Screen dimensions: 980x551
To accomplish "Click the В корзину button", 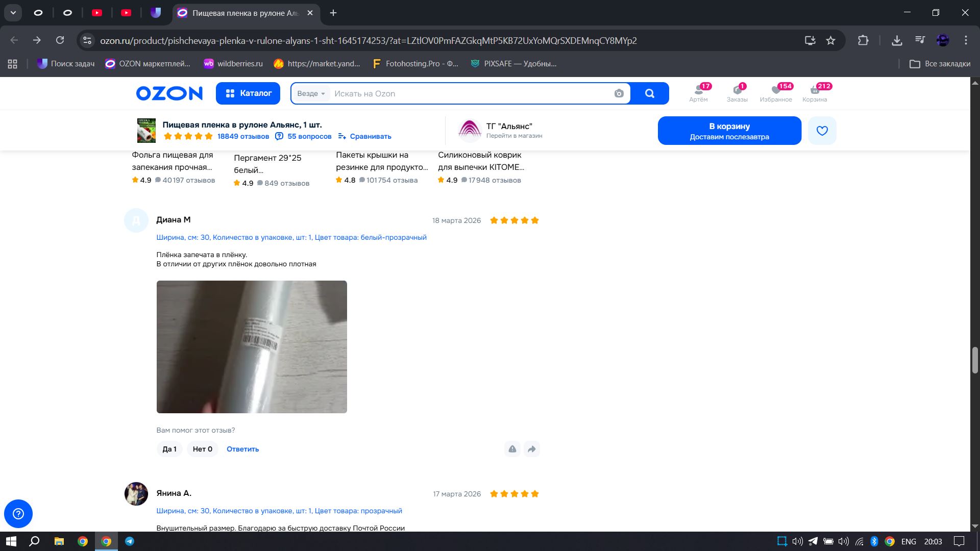I will coord(729,131).
